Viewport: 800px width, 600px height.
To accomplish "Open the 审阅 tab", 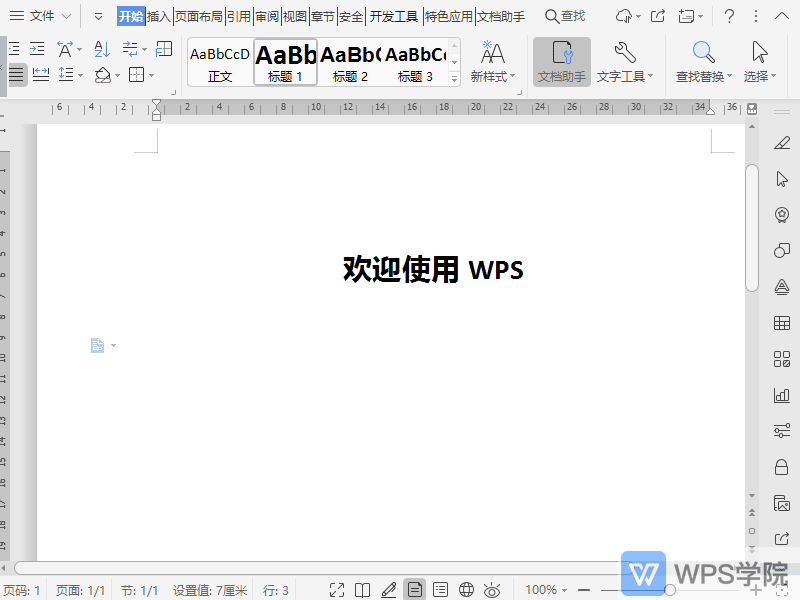I will [x=267, y=16].
